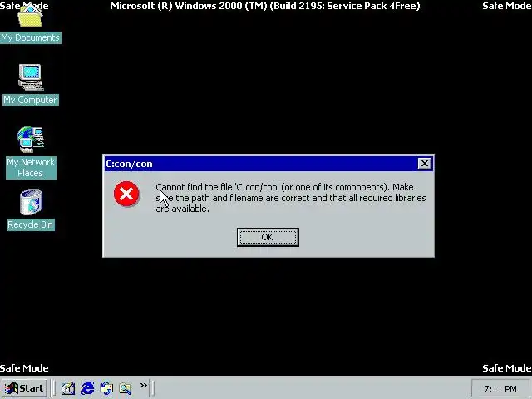The width and height of the screenshot is (532, 399).
Task: Click the My Computer icon label text
Action: (x=31, y=100)
